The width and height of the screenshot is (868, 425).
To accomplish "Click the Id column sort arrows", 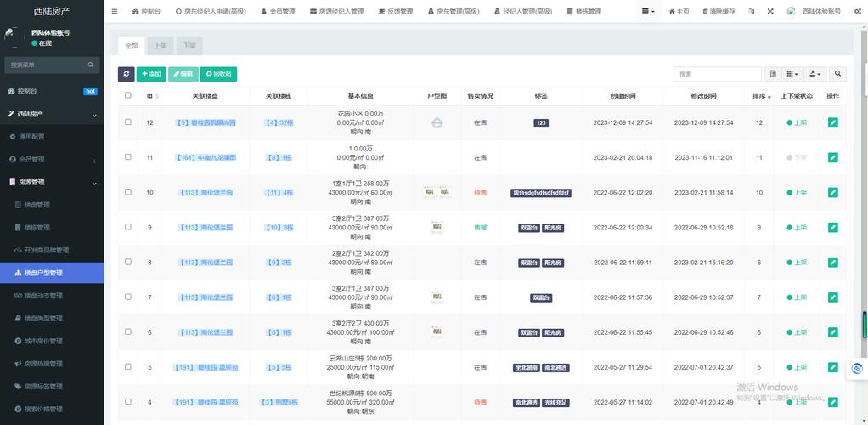I will click(157, 96).
